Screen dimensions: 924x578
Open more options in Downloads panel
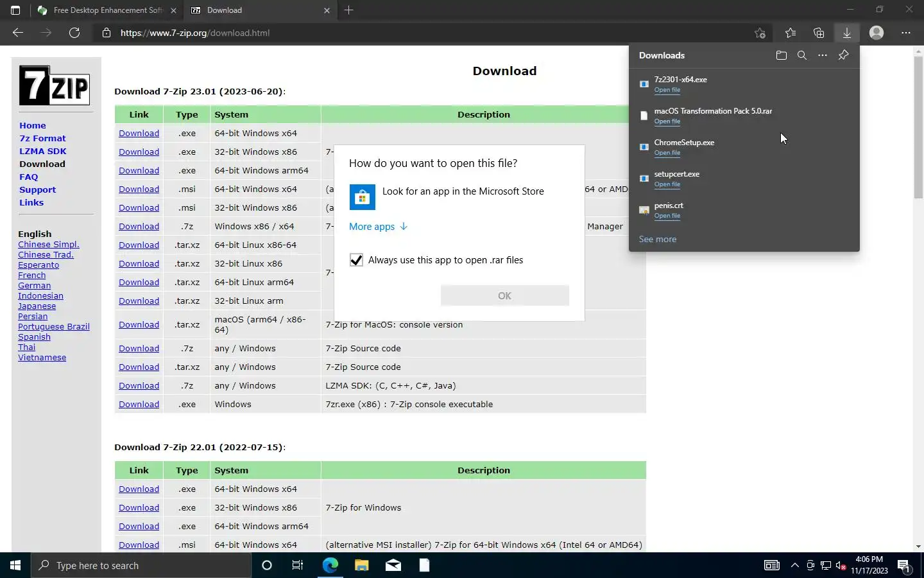[x=823, y=55]
